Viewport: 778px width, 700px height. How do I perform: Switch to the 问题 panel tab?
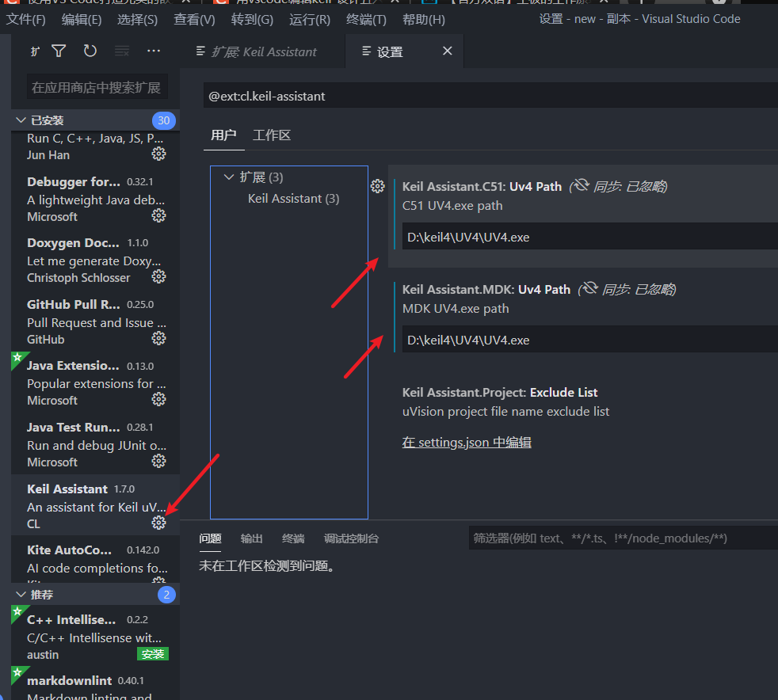(211, 539)
